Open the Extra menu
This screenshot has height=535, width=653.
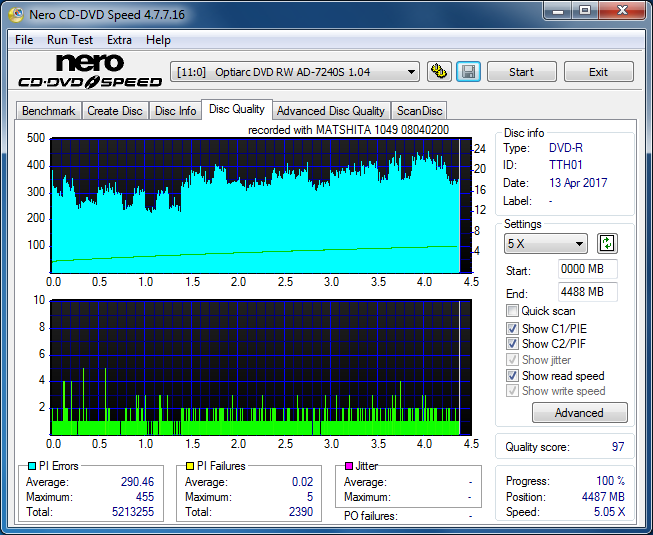pyautogui.click(x=119, y=40)
